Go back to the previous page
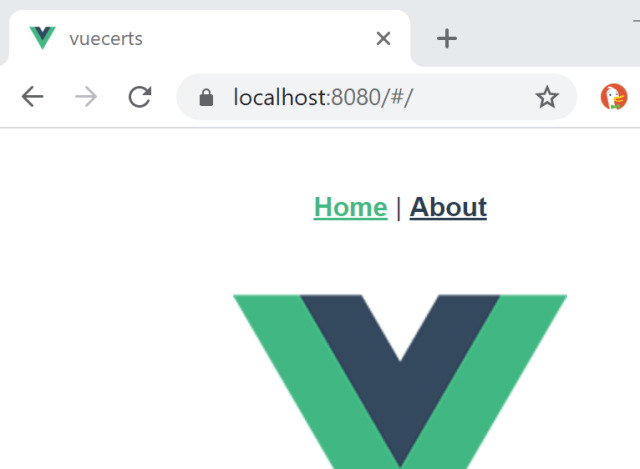Image resolution: width=640 pixels, height=469 pixels. point(32,97)
